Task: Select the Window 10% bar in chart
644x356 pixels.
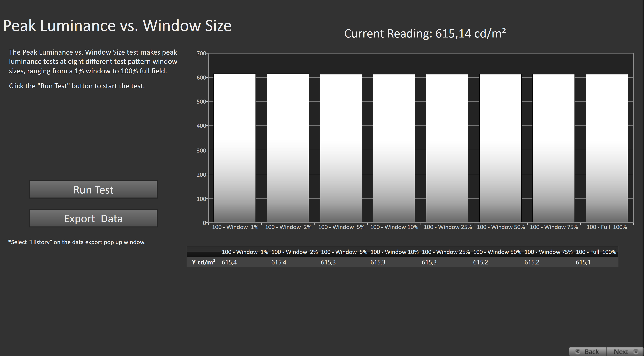Action: pos(394,148)
